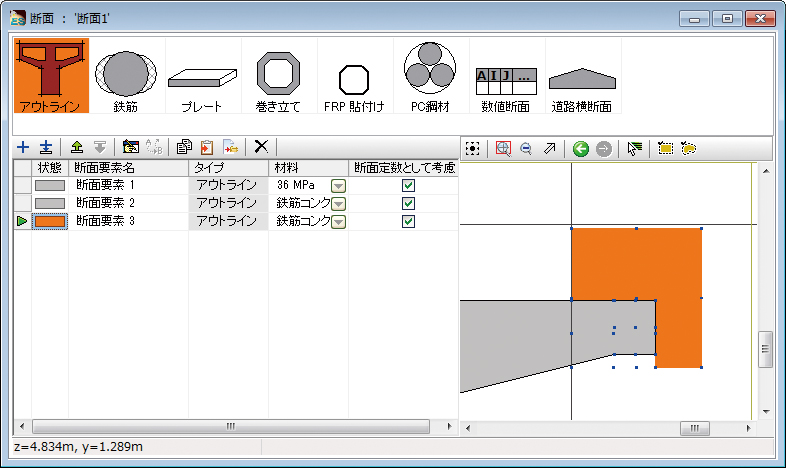Click gray state swatch of 断面要素 2
Image resolution: width=786 pixels, height=468 pixels.
click(x=50, y=203)
